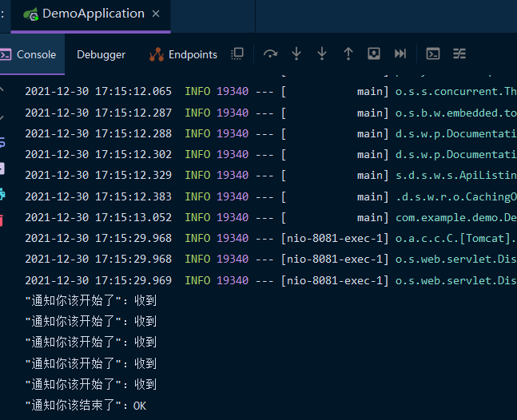Click logger name .d.s.w.r.o.CachingO
Viewport: 517px width, 420px height.
click(x=456, y=196)
